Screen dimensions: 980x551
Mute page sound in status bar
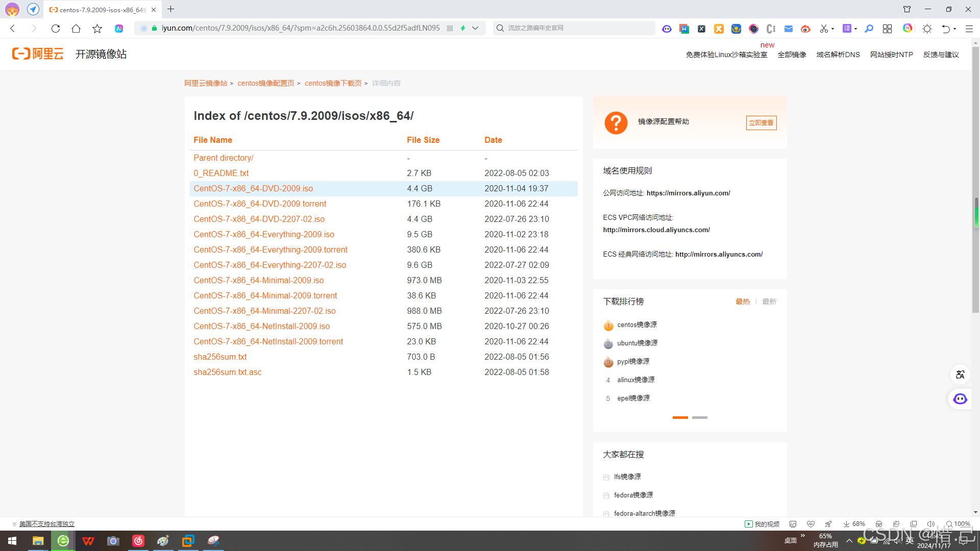930,524
